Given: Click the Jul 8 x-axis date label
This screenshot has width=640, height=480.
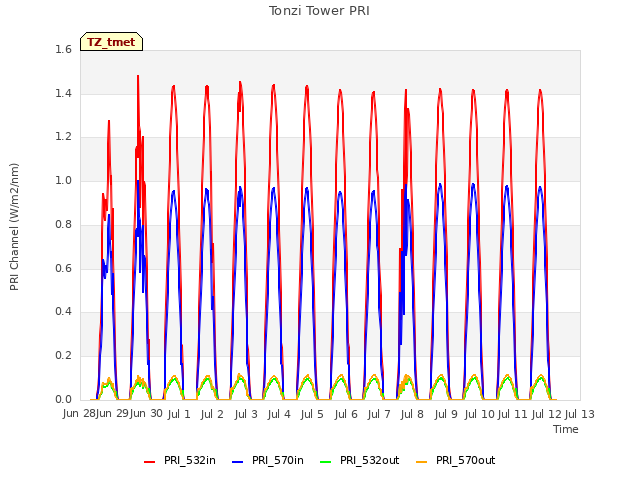Looking at the screenshot, I should coord(412,414).
